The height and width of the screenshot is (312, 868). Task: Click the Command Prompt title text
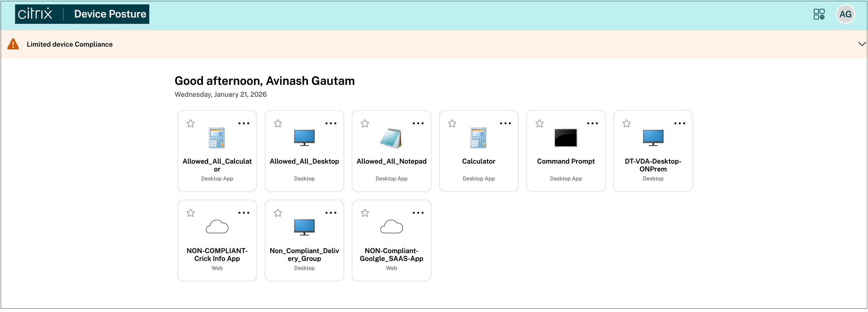tap(565, 161)
